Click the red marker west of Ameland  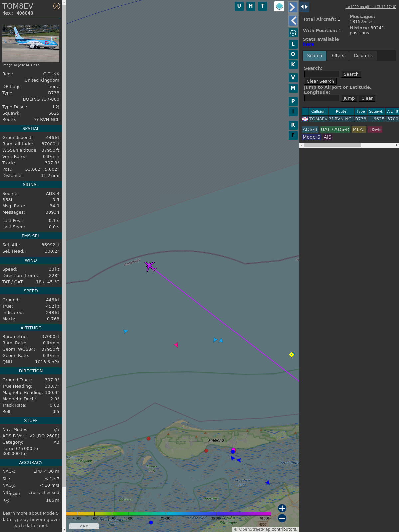[x=149, y=439]
